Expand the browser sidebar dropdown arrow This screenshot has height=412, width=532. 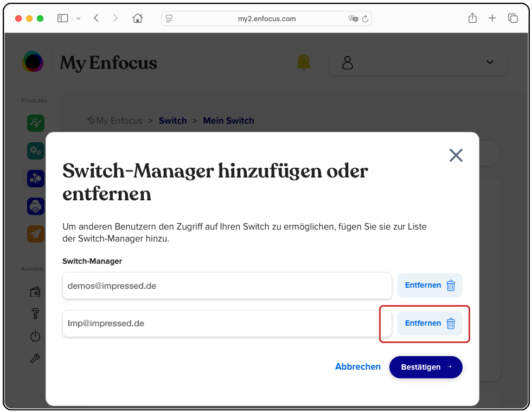click(78, 18)
